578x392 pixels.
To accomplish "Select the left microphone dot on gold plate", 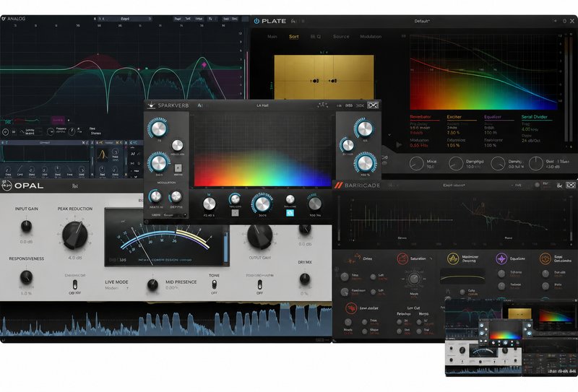I will tap(315, 81).
